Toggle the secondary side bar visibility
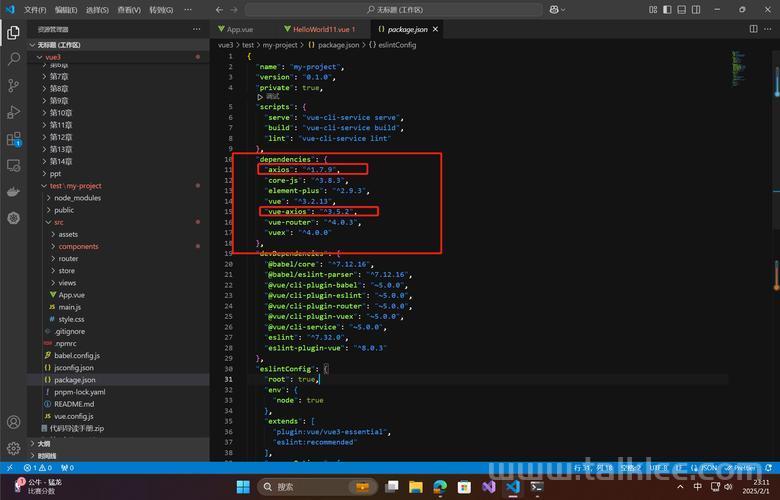The image size is (780, 500). pos(696,9)
